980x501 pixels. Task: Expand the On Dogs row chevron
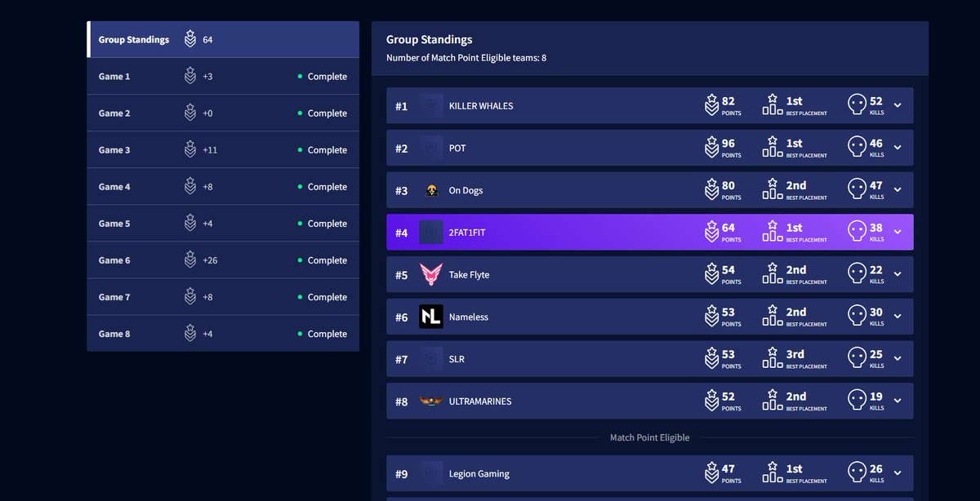(x=898, y=190)
